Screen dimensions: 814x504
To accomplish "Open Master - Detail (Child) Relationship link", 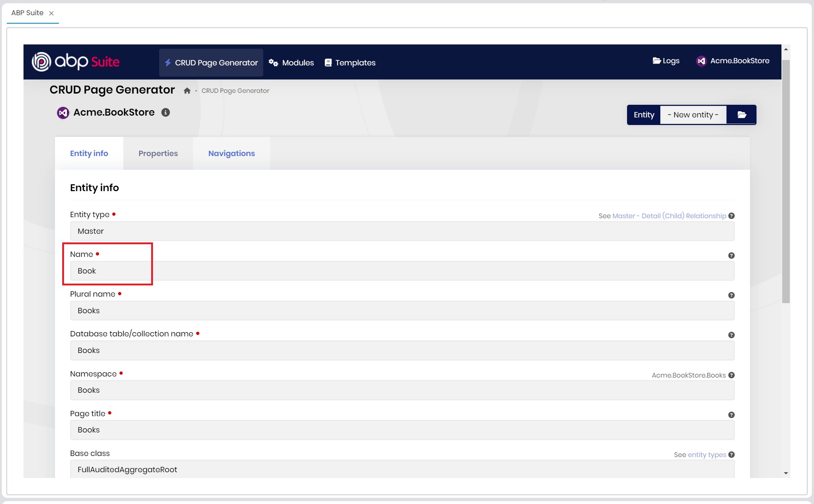I will [x=669, y=216].
